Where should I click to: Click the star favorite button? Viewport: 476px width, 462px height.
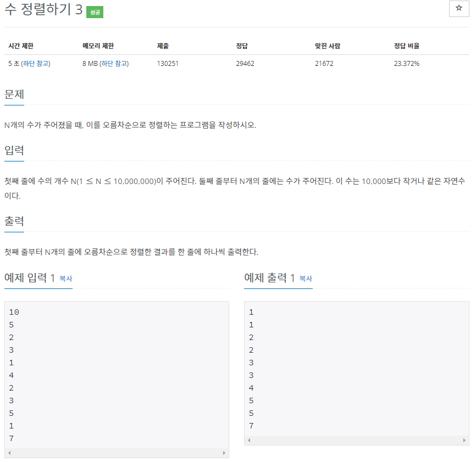point(459,8)
